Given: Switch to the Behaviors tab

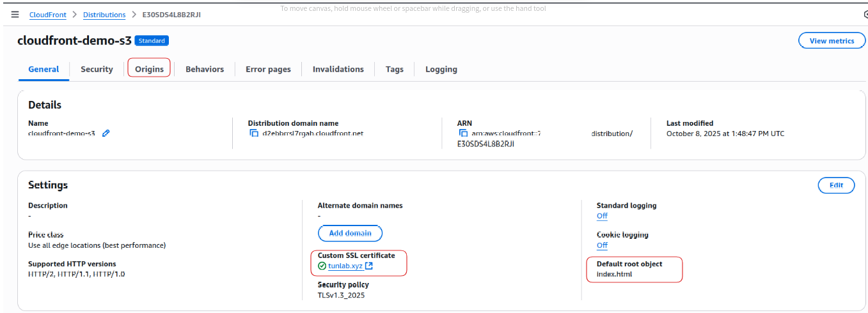Looking at the screenshot, I should [x=205, y=69].
